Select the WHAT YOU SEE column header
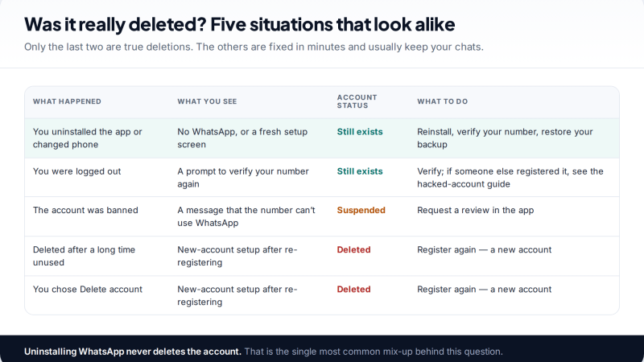 pos(207,101)
